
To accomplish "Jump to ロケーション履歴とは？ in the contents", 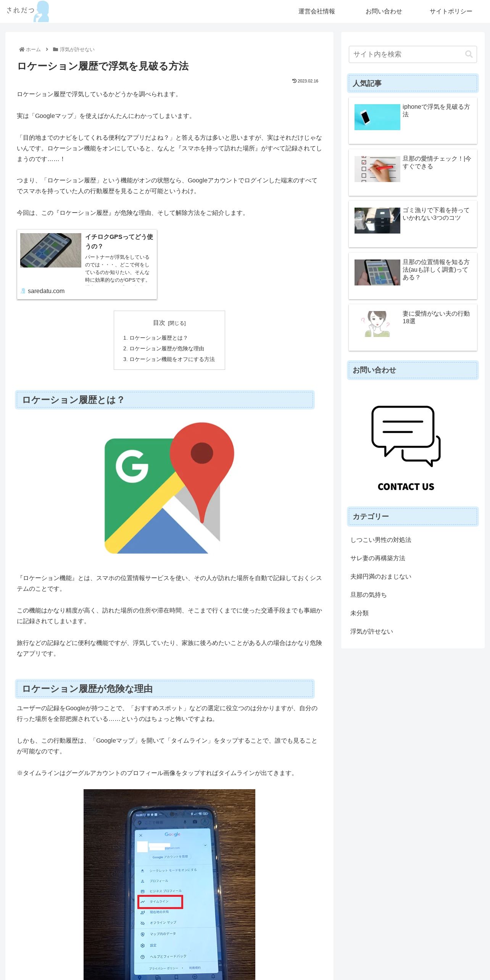I will (158, 338).
